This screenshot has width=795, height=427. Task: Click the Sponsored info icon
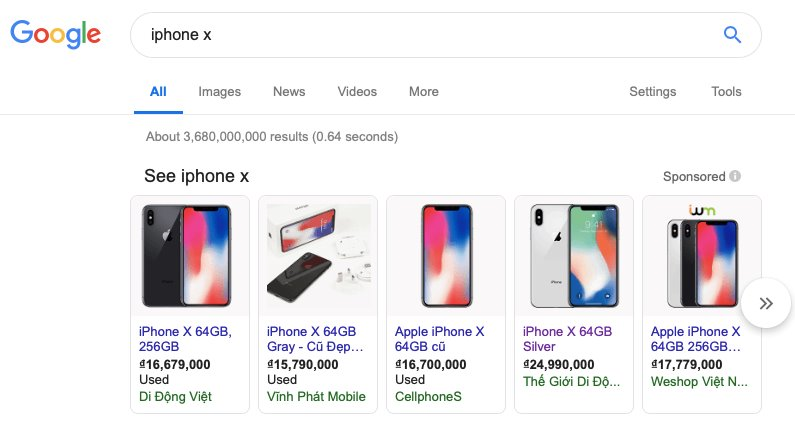tap(735, 177)
